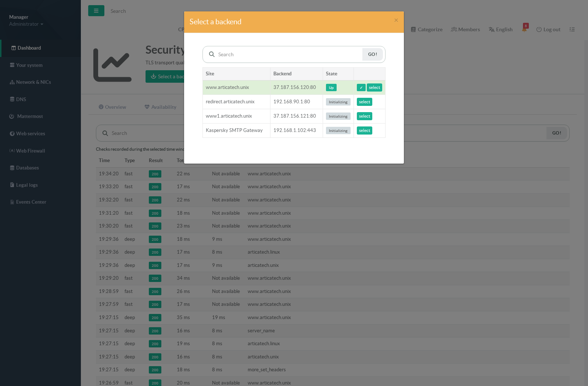
Task: Open Events Center in sidebar
Action: coord(40,202)
